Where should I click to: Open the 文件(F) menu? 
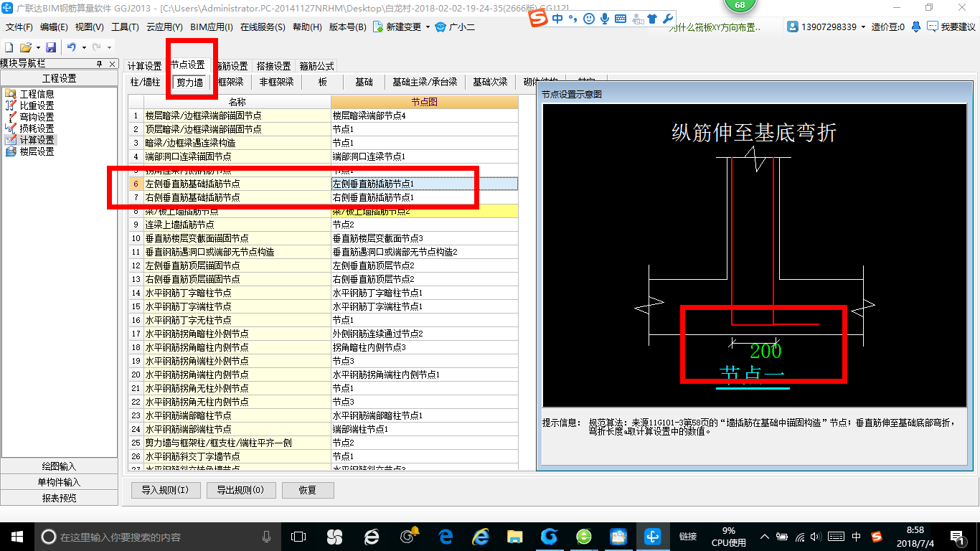pos(19,27)
